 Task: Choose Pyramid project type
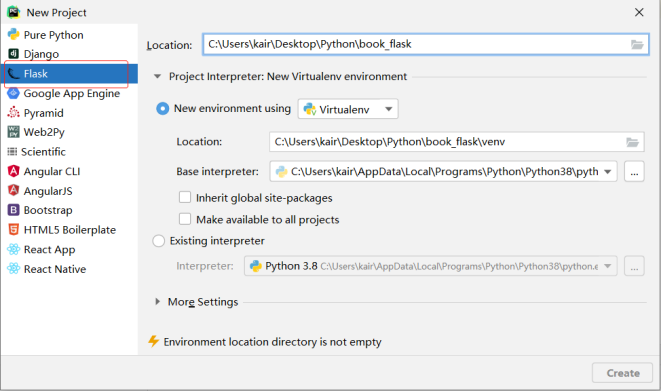click(43, 113)
